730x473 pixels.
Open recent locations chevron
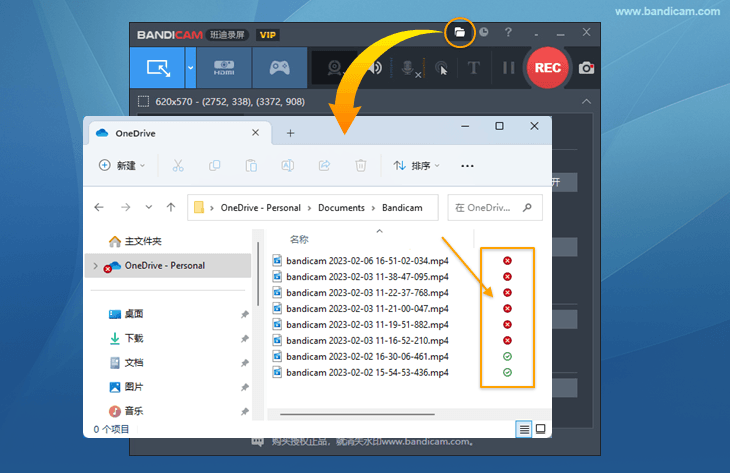(149, 207)
